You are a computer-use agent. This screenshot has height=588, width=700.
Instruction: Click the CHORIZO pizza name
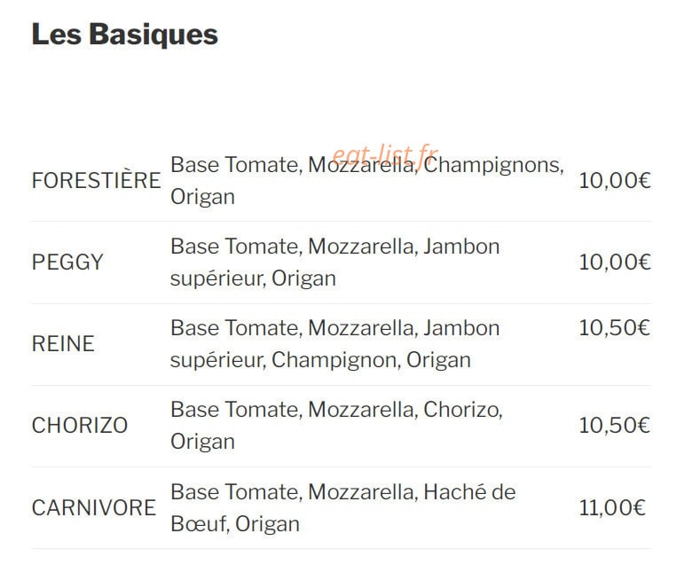(x=80, y=425)
